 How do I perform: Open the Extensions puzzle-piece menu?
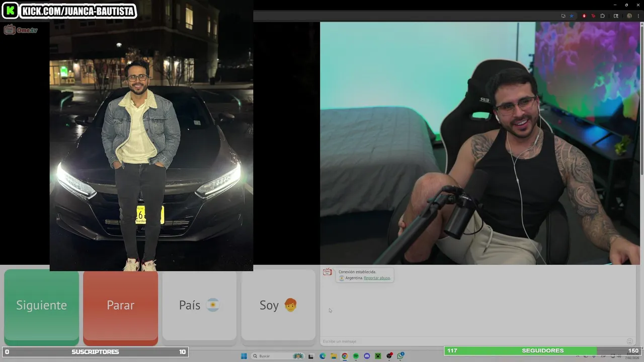coord(603,16)
